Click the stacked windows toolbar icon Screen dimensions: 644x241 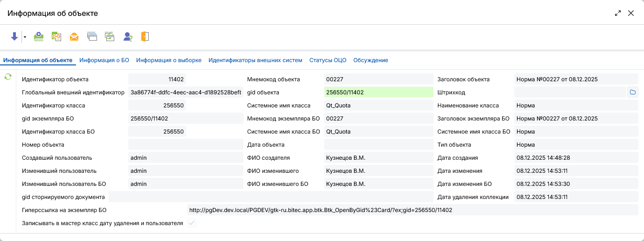click(92, 36)
